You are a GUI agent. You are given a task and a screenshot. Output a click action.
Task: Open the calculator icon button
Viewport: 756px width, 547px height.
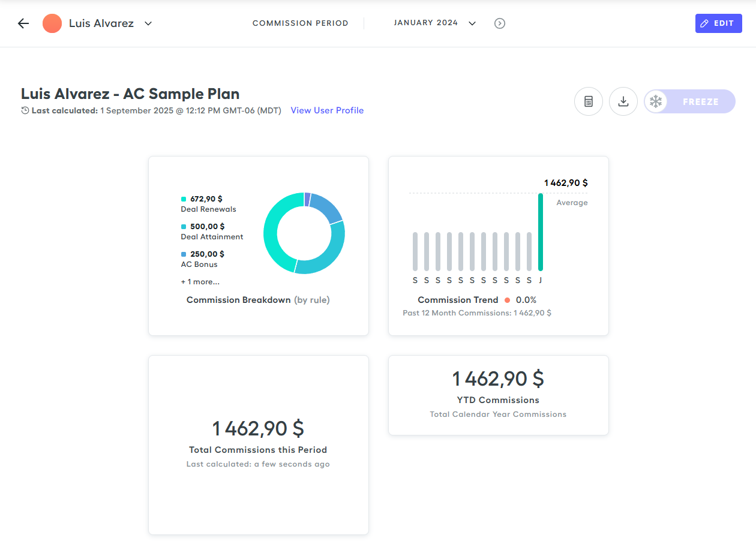coord(588,101)
